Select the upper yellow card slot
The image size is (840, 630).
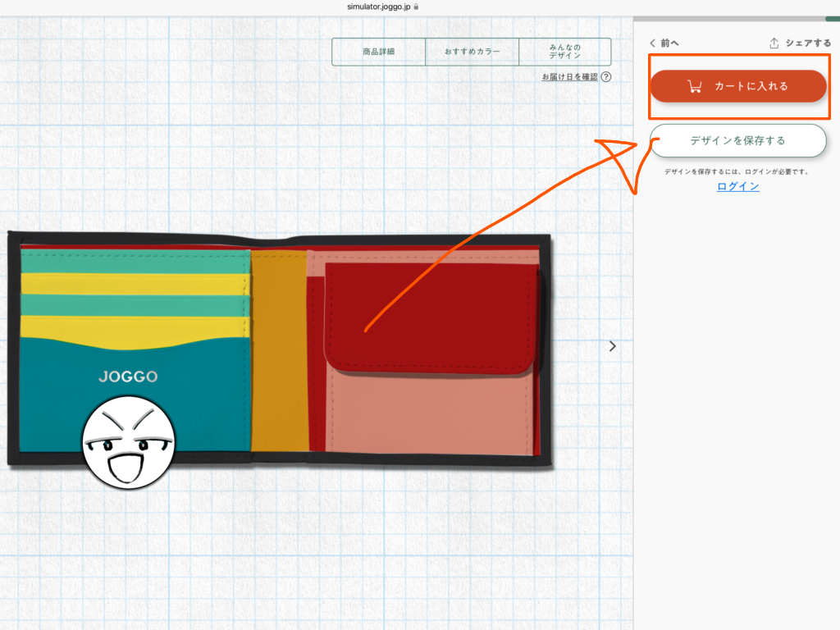(135, 284)
